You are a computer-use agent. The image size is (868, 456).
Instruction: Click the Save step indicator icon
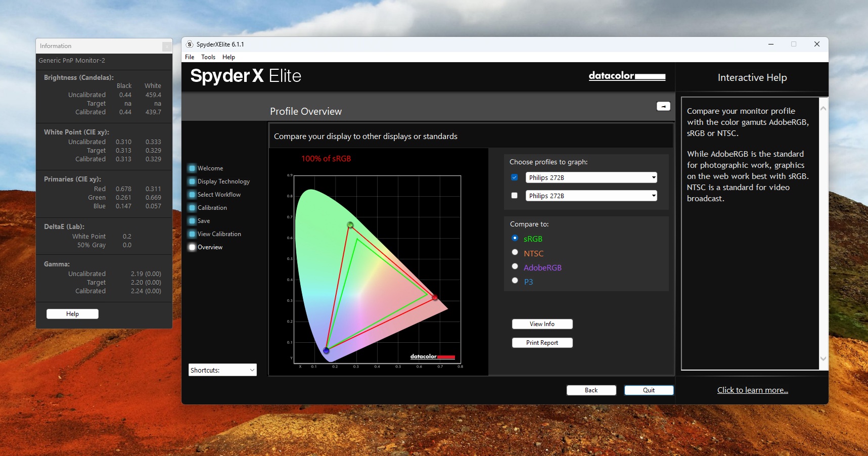(192, 221)
